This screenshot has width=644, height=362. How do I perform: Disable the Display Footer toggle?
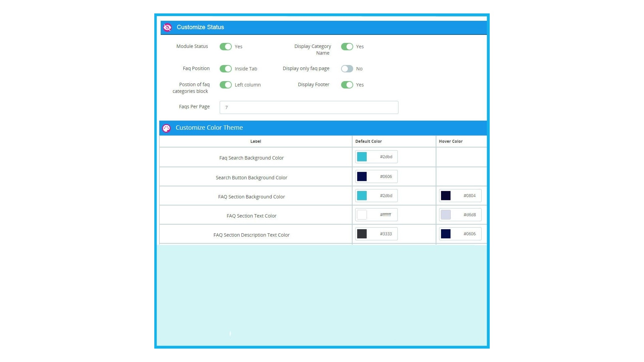coord(347,85)
